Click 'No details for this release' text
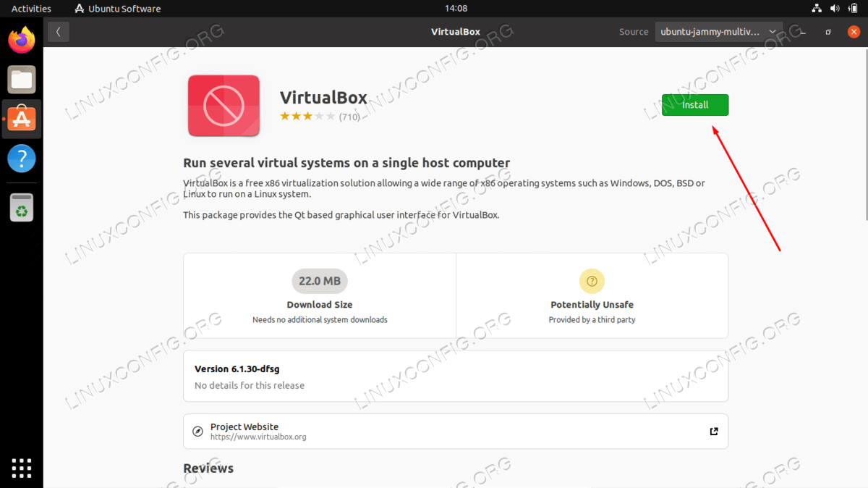Image resolution: width=868 pixels, height=488 pixels. (x=250, y=386)
